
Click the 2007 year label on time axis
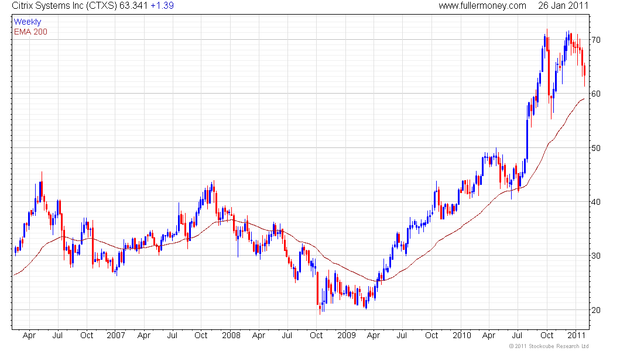[116, 335]
